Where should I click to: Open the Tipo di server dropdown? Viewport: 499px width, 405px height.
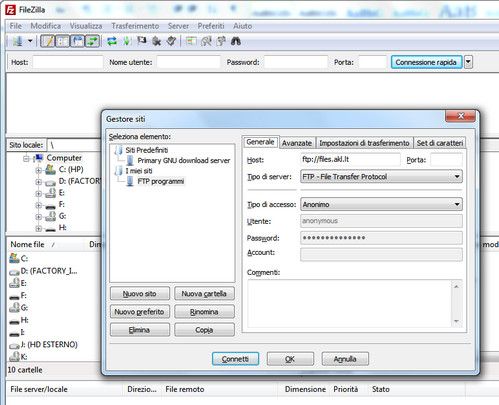click(x=381, y=177)
